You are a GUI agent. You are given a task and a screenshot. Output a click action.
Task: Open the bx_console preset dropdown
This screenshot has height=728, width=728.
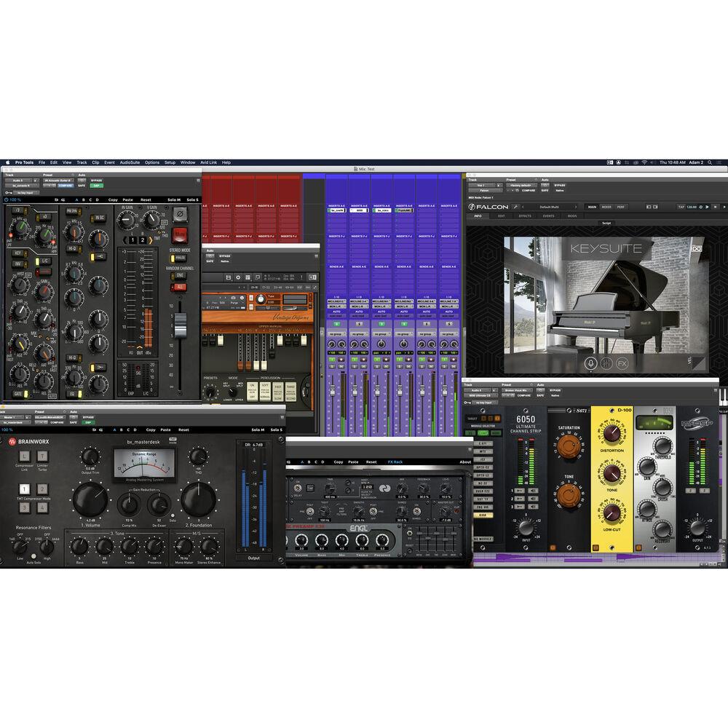pos(58,180)
